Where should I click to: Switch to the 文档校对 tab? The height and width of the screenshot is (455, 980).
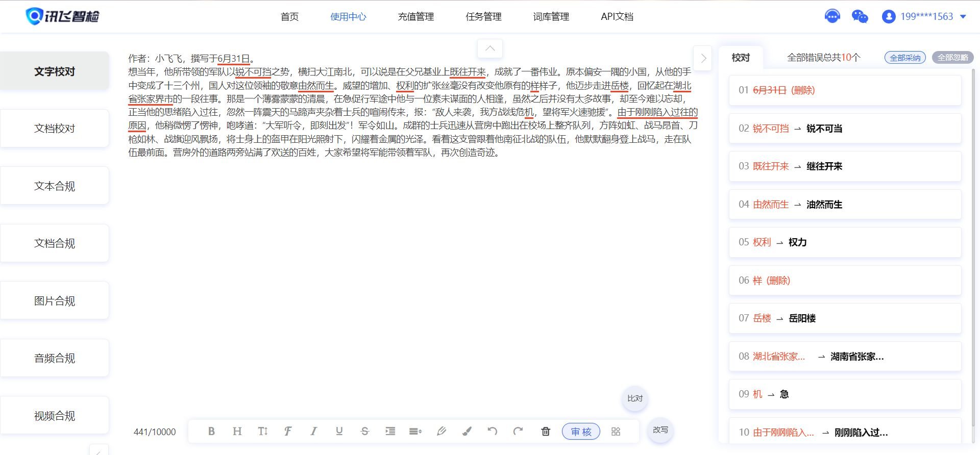coord(55,129)
